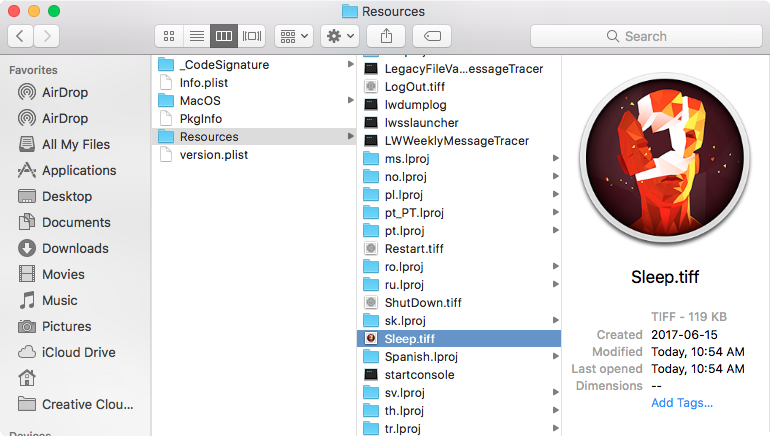The width and height of the screenshot is (770, 436).
Task: Select the pt_PT.lproj folder
Action: pyautogui.click(x=459, y=213)
